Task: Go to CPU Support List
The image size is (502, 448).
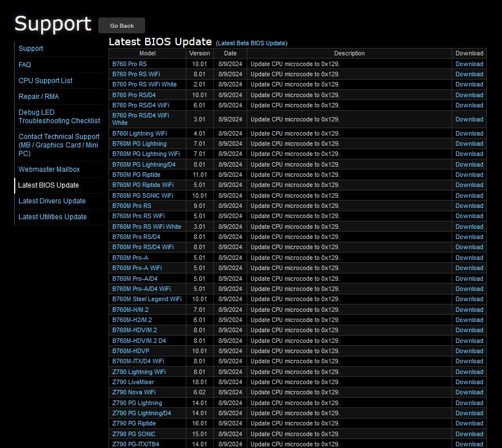Action: (45, 81)
